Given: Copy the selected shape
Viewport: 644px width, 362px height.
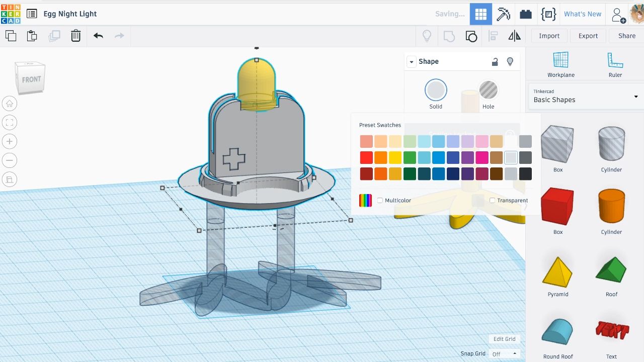Looking at the screenshot, I should pos(11,36).
